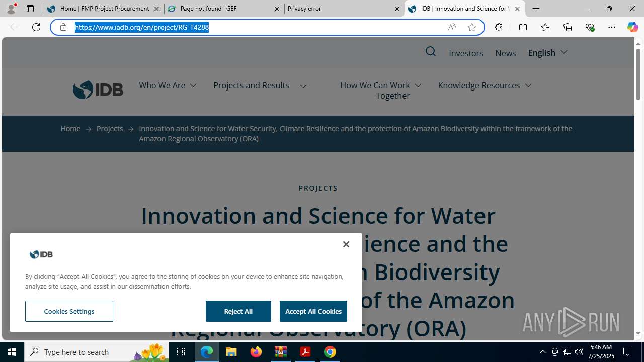Open the News link

tap(505, 53)
